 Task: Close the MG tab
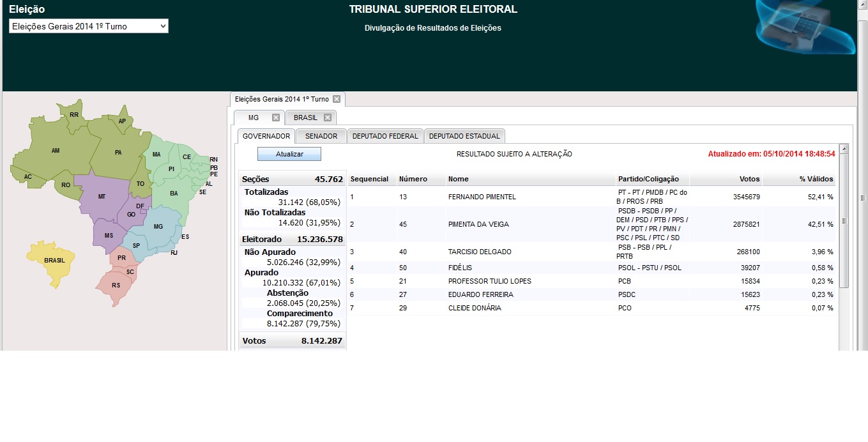tap(276, 118)
